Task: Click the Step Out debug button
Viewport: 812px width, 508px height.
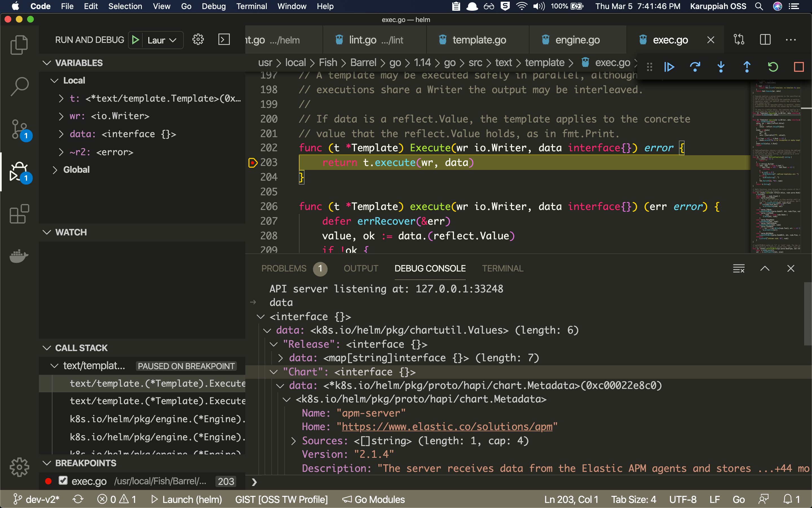Action: tap(747, 67)
